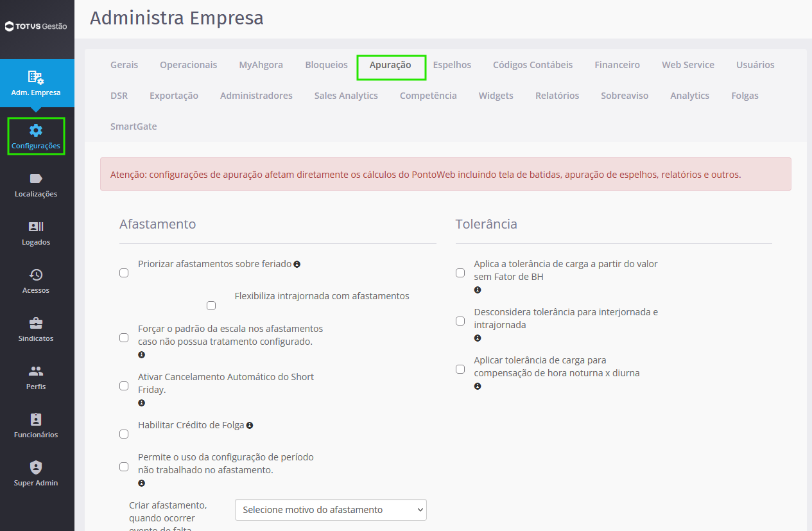This screenshot has width=812, height=531.
Task: Open the Administradores tab
Action: point(256,96)
